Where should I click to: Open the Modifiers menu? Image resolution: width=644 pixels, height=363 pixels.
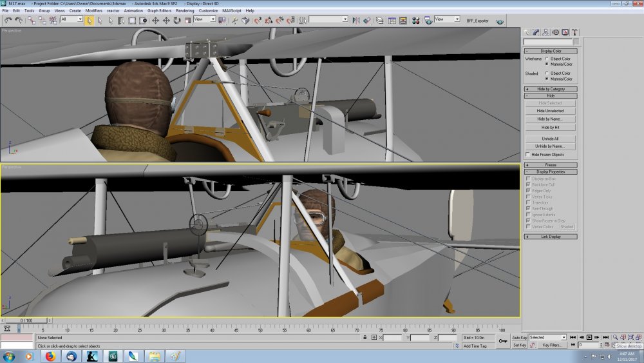point(93,11)
